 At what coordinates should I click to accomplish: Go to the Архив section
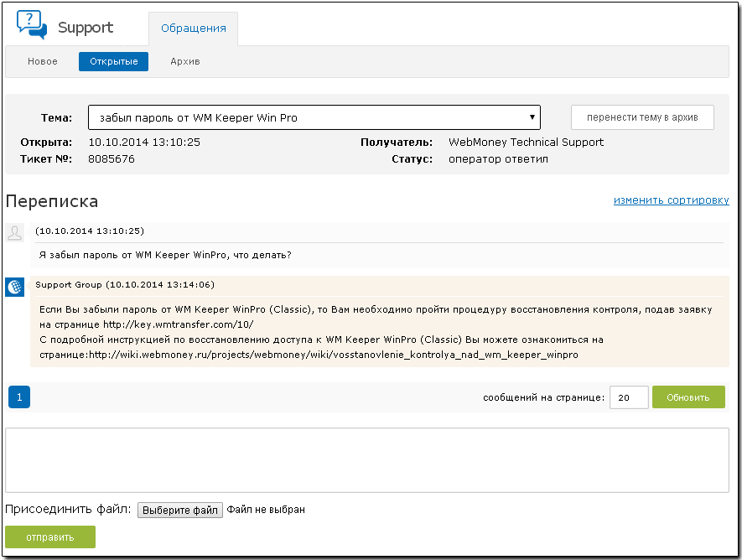[x=185, y=61]
